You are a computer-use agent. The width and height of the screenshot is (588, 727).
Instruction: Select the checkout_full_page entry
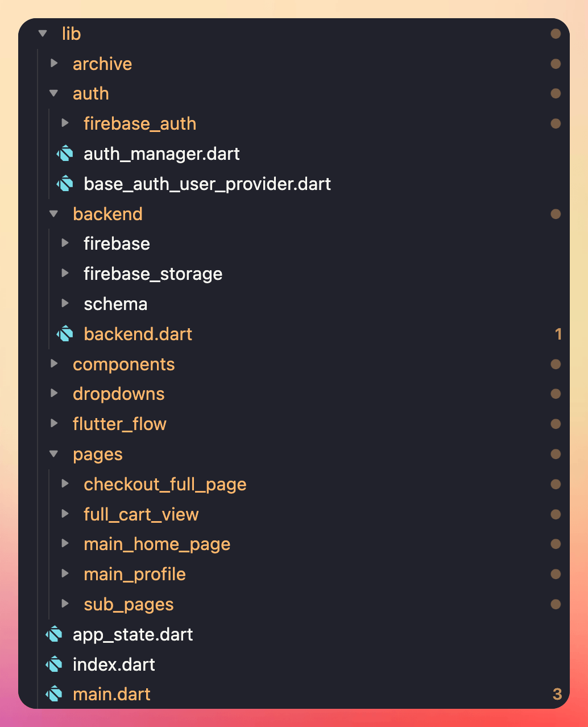pos(165,484)
